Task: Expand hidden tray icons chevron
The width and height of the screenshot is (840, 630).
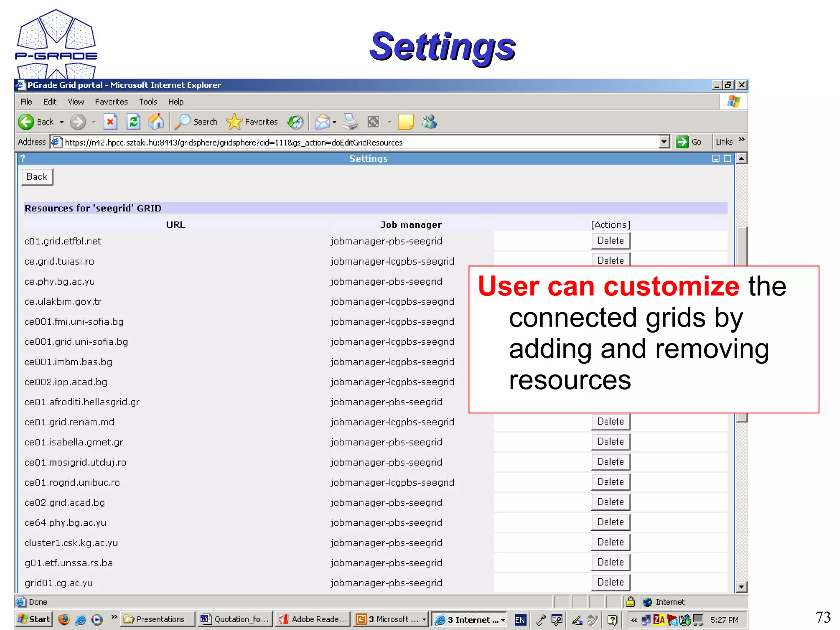Action: tap(634, 619)
